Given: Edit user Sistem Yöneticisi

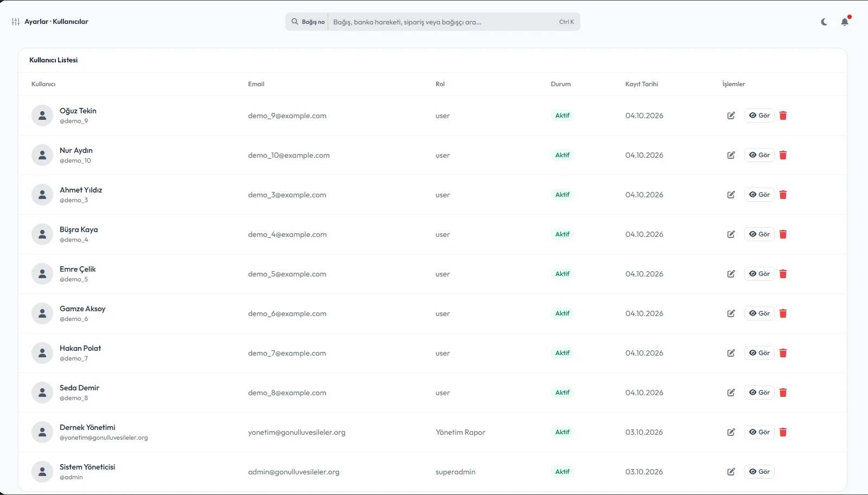Looking at the screenshot, I should pos(731,472).
